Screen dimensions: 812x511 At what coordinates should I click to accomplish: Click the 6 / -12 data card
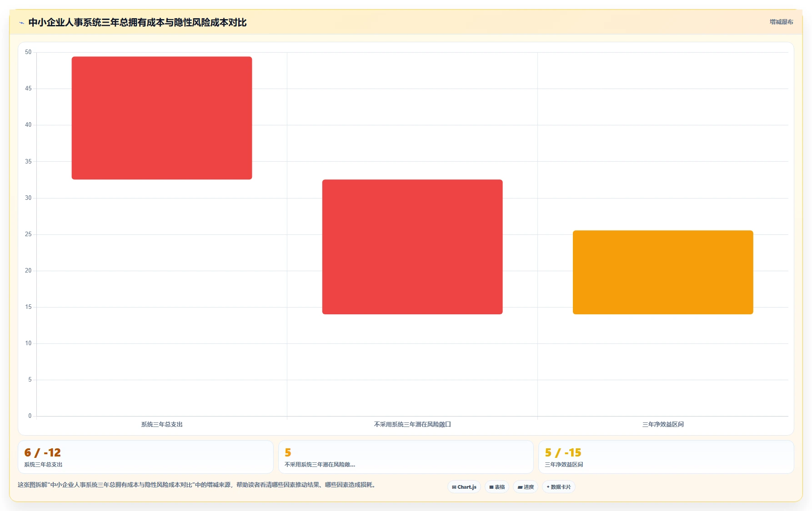[145, 457]
